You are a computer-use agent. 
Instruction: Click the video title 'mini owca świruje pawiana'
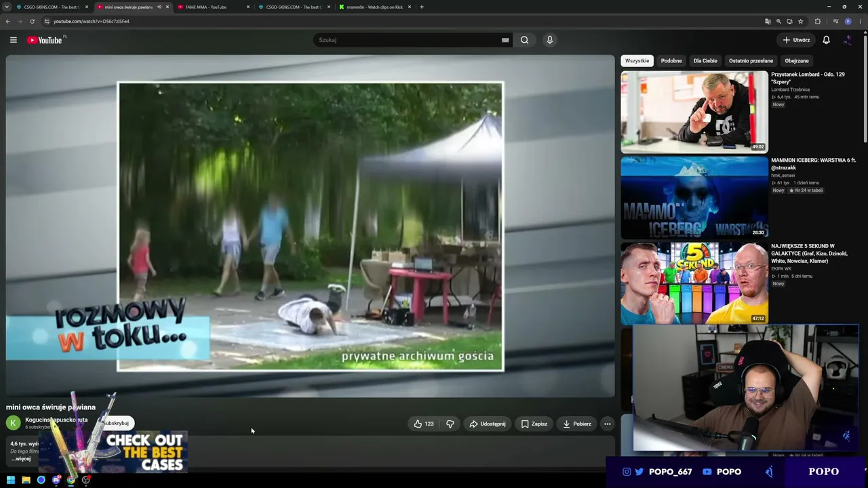[51, 407]
